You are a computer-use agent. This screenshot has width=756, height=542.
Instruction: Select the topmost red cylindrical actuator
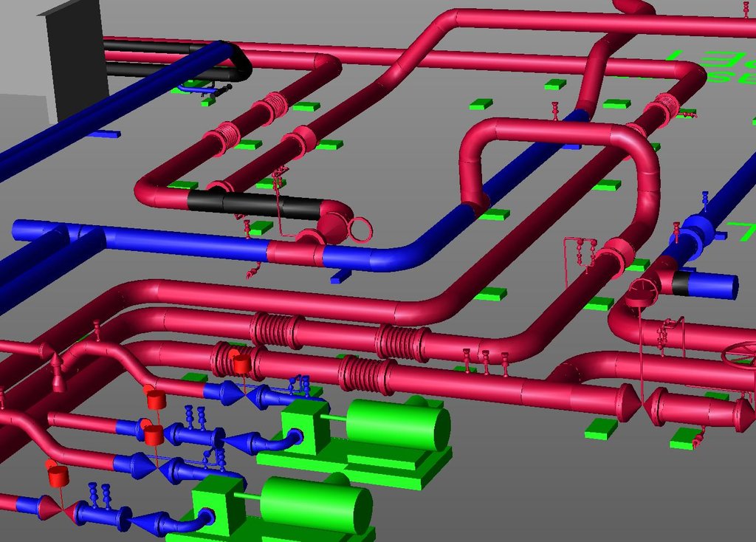tap(241, 363)
